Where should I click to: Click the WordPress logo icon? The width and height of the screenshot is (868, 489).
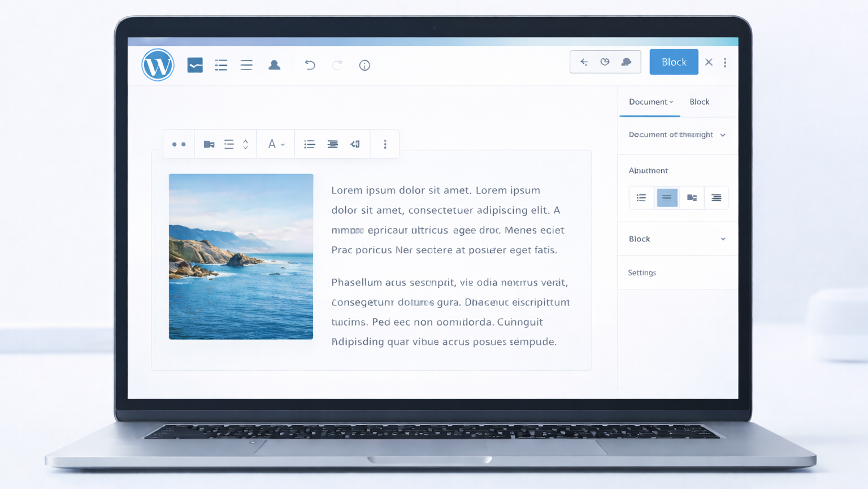pos(158,64)
